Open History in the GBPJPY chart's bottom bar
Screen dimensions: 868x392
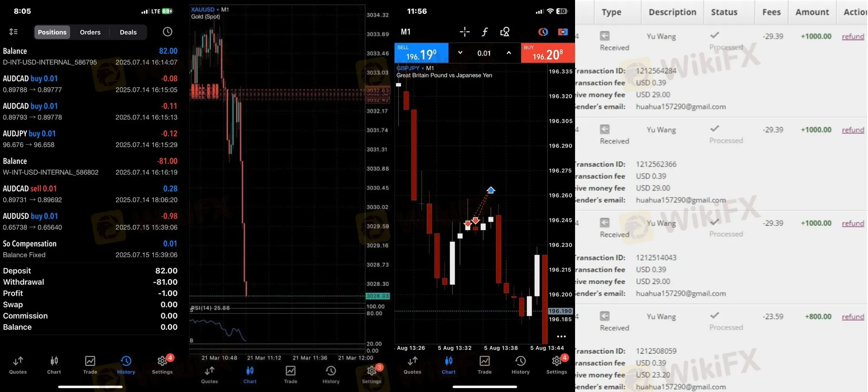520,365
